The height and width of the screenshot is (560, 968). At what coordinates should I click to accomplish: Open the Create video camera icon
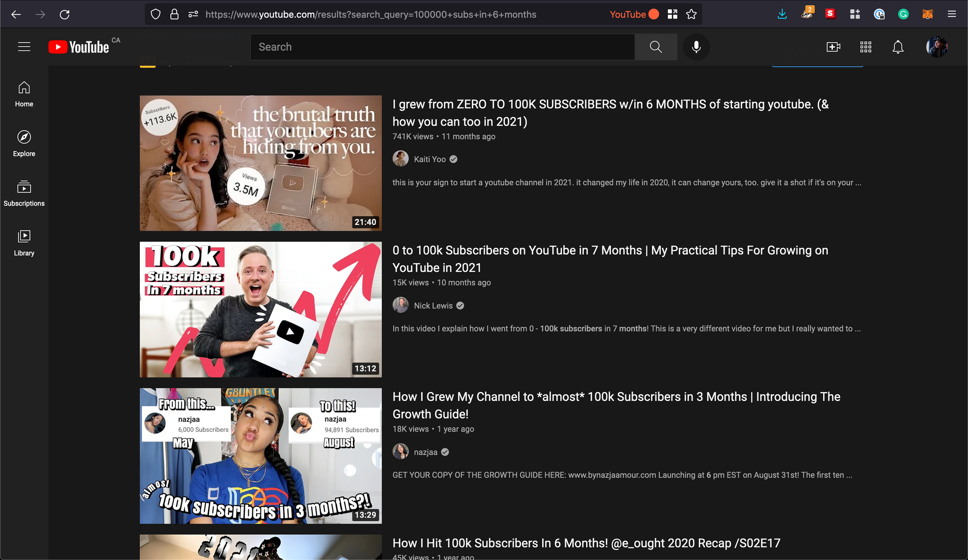(x=833, y=47)
